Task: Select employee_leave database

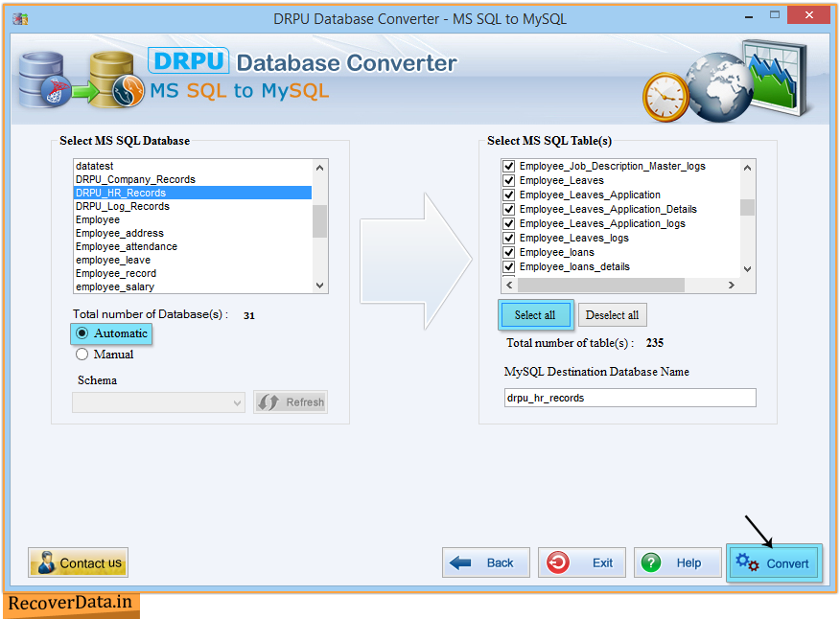Action: 193,260
